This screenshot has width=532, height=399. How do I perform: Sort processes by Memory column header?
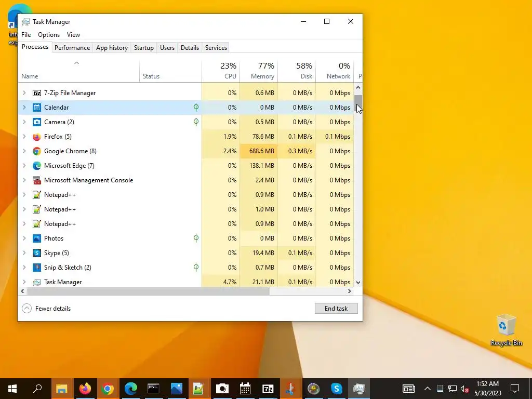point(259,71)
